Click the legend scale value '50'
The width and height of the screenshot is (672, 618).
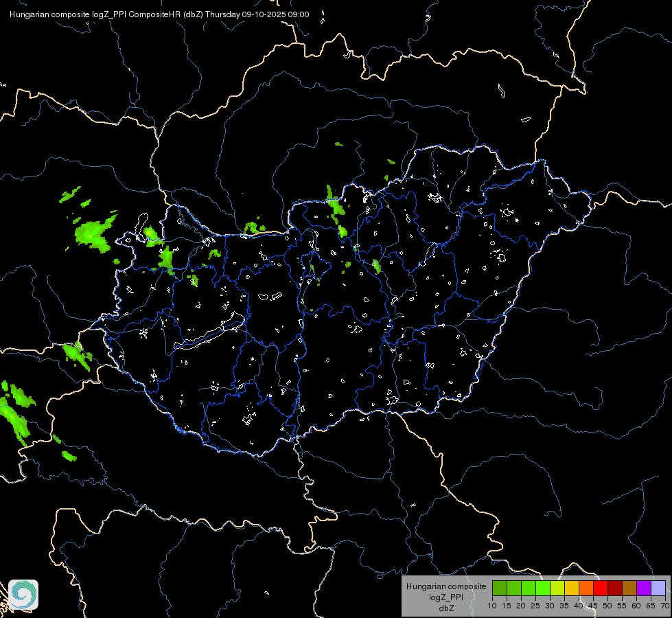607,606
